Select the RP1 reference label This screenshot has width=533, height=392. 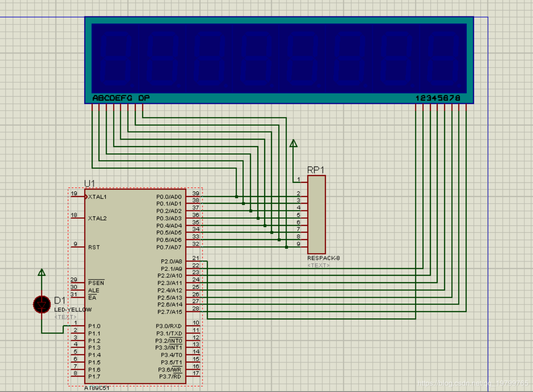click(x=316, y=170)
